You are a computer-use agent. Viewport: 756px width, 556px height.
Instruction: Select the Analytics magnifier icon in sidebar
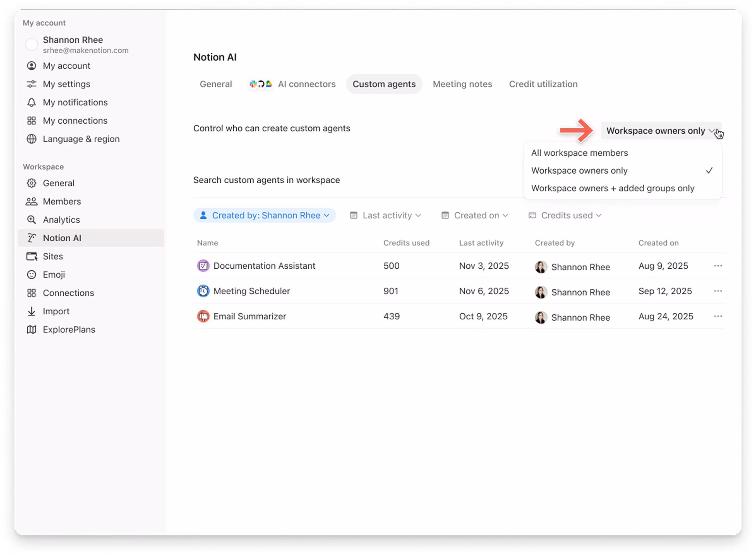(32, 219)
